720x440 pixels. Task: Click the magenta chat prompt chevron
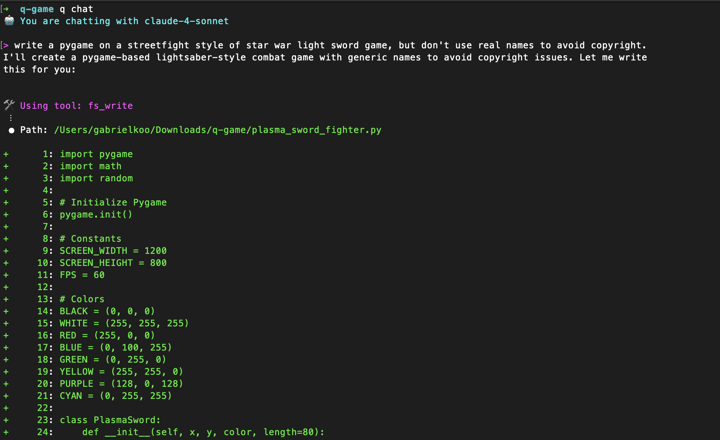[x=5, y=45]
